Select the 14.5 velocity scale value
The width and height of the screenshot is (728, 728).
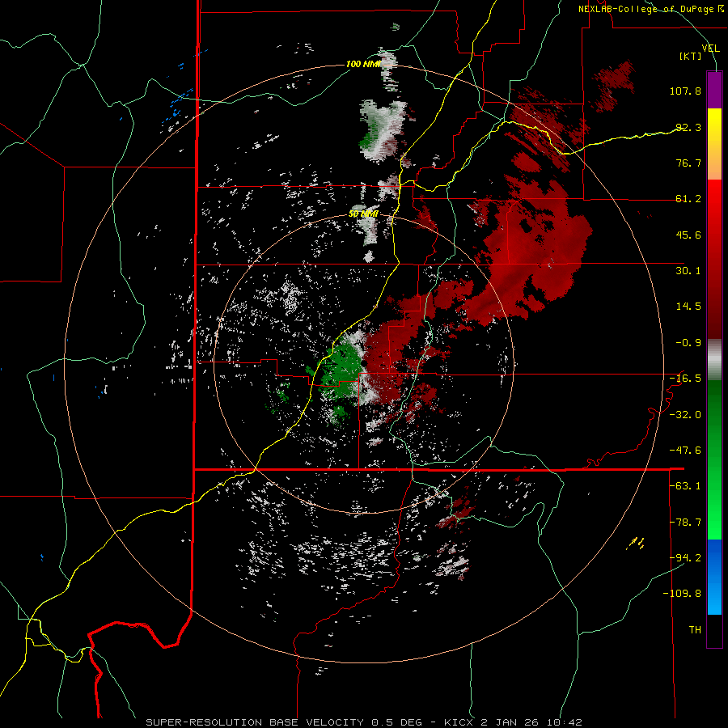point(688,307)
